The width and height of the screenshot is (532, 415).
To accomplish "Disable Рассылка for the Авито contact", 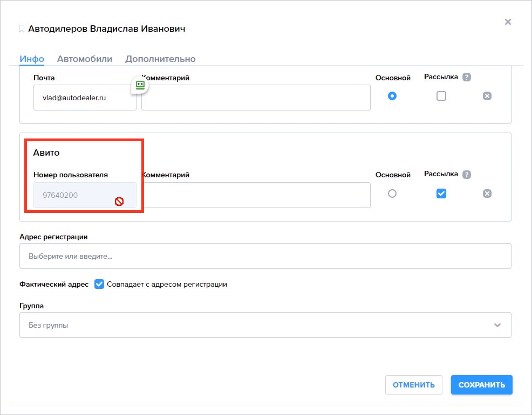I will (441, 193).
